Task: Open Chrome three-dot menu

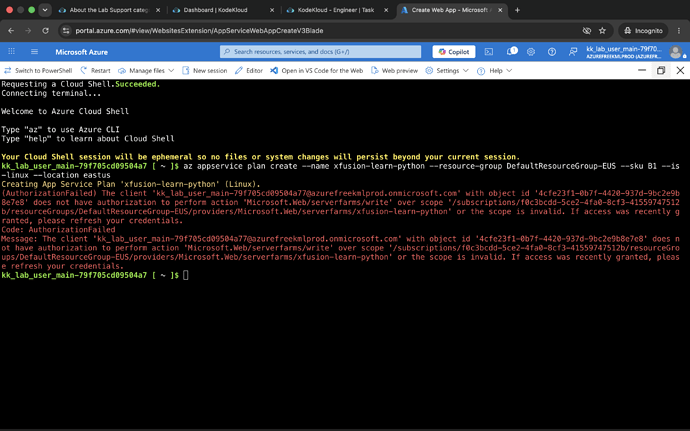Action: pos(679,30)
